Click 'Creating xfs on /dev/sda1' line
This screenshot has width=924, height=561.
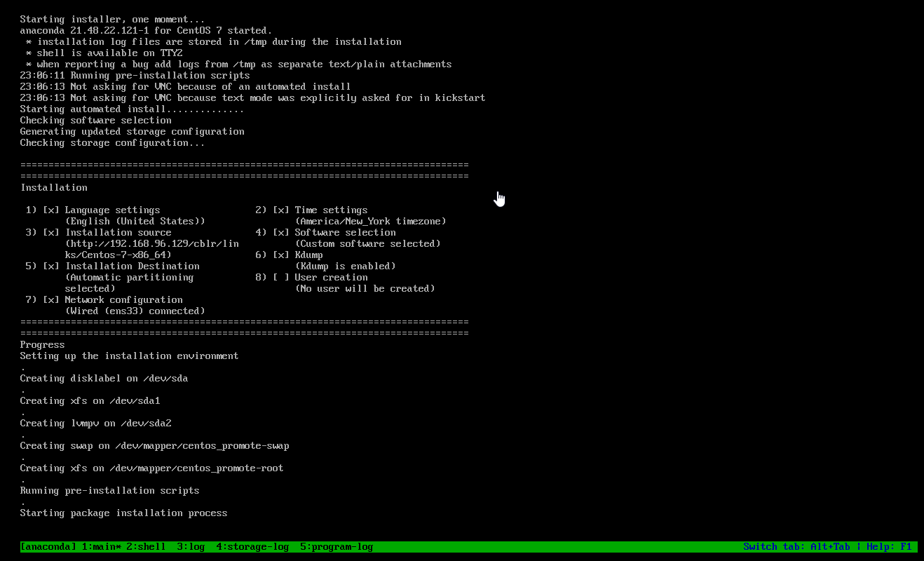point(90,400)
